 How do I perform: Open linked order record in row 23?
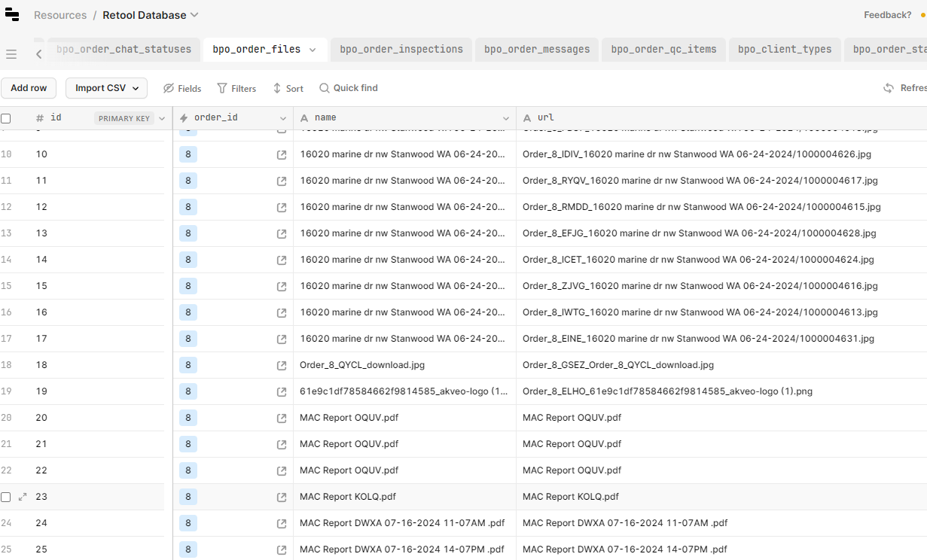click(282, 497)
